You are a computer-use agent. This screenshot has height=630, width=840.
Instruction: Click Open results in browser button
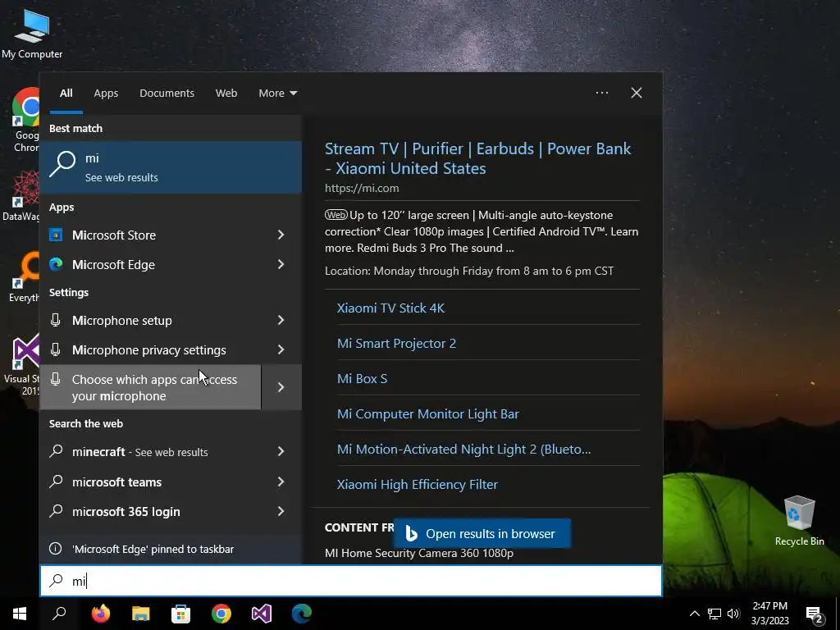[x=482, y=533]
